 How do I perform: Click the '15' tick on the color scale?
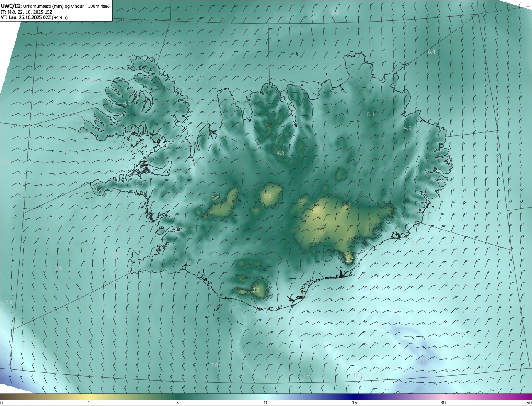click(x=355, y=403)
